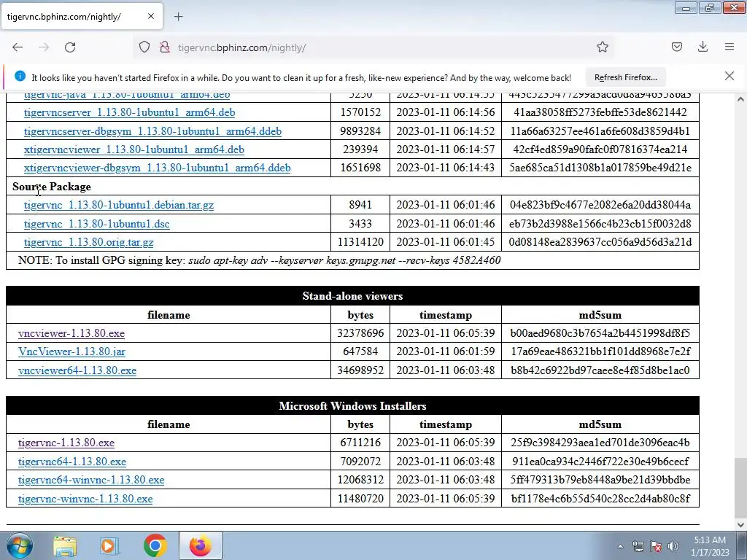Reload the current page
This screenshot has width=747, height=560.
pos(70,47)
